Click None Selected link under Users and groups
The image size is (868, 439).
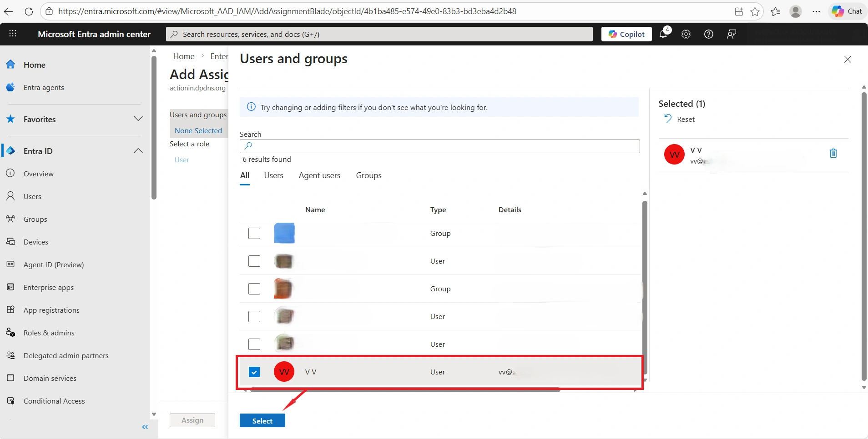[198, 130]
